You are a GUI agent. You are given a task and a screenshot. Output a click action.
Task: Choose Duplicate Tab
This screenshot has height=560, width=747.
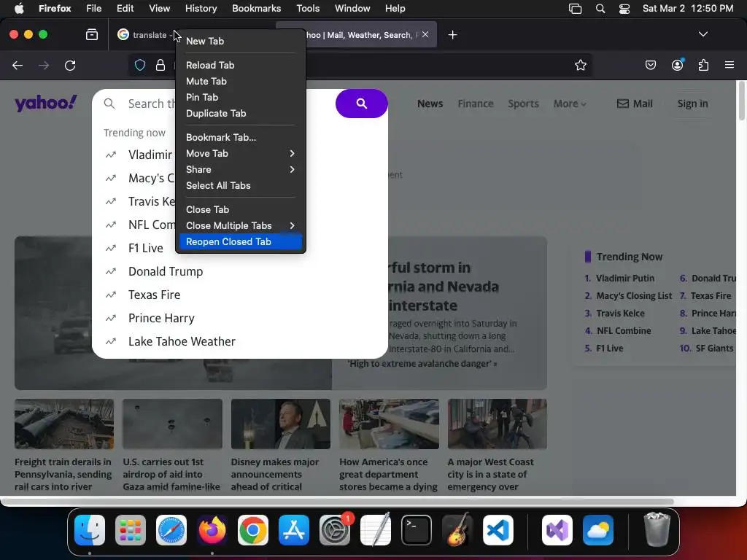point(241,113)
